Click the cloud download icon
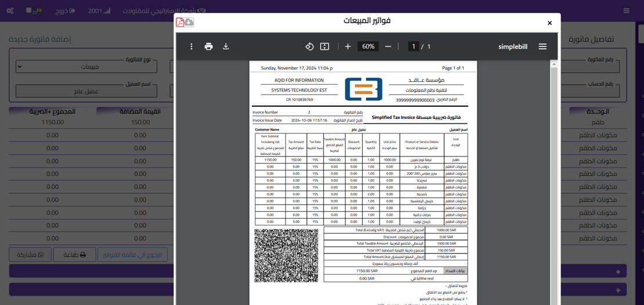The width and height of the screenshot is (644, 305). point(189,22)
